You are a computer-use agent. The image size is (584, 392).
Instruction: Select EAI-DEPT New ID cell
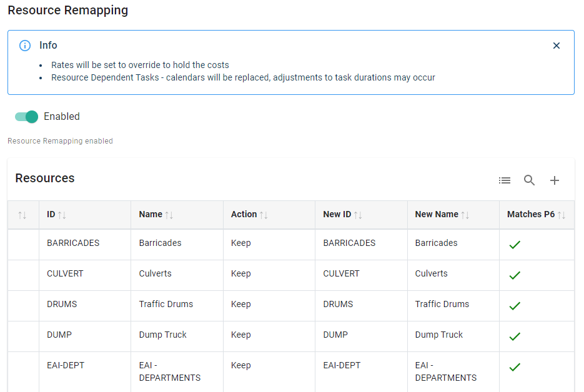[x=342, y=365]
